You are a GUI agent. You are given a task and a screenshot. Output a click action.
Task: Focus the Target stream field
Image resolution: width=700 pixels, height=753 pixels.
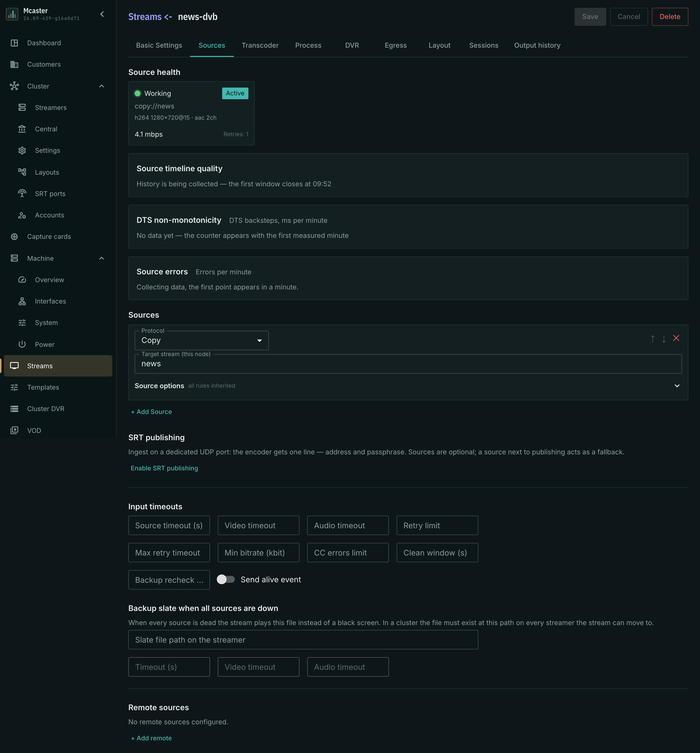408,364
